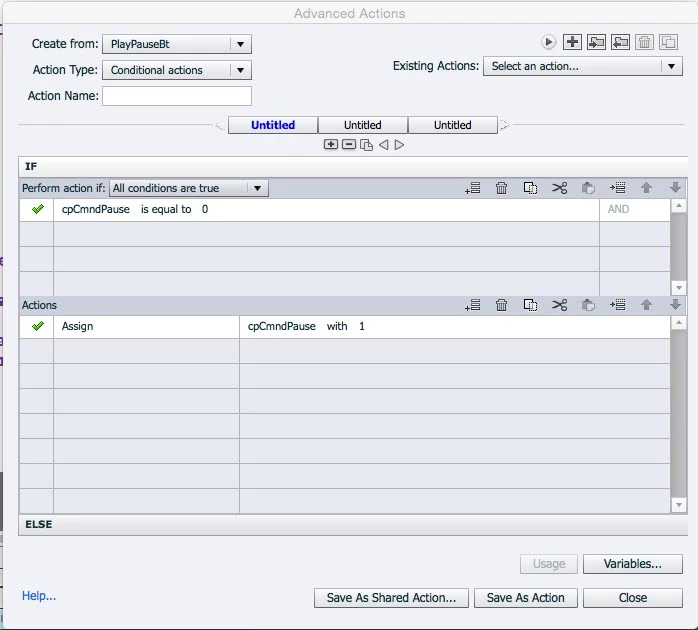Click the Assign action cell
The height and width of the screenshot is (630, 698).
coord(146,326)
